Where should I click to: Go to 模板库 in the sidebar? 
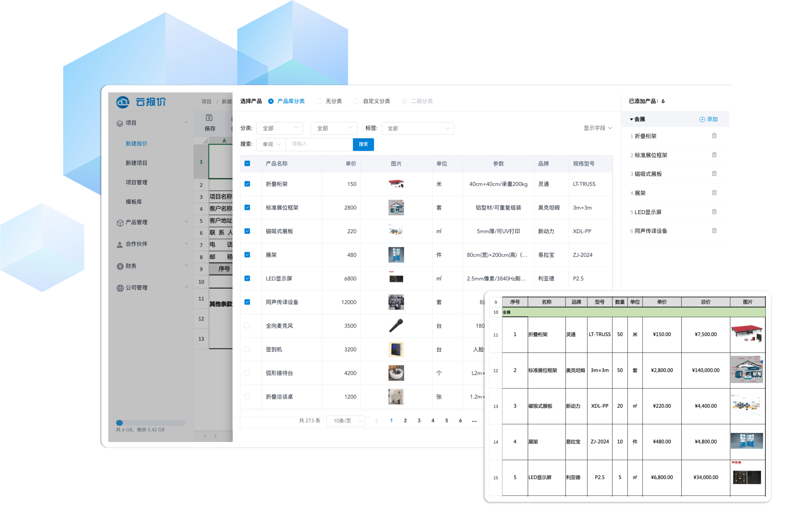[134, 201]
